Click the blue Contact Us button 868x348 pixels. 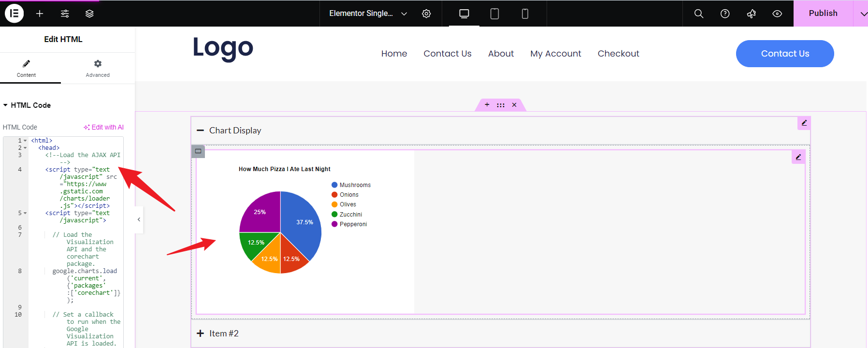pyautogui.click(x=785, y=54)
